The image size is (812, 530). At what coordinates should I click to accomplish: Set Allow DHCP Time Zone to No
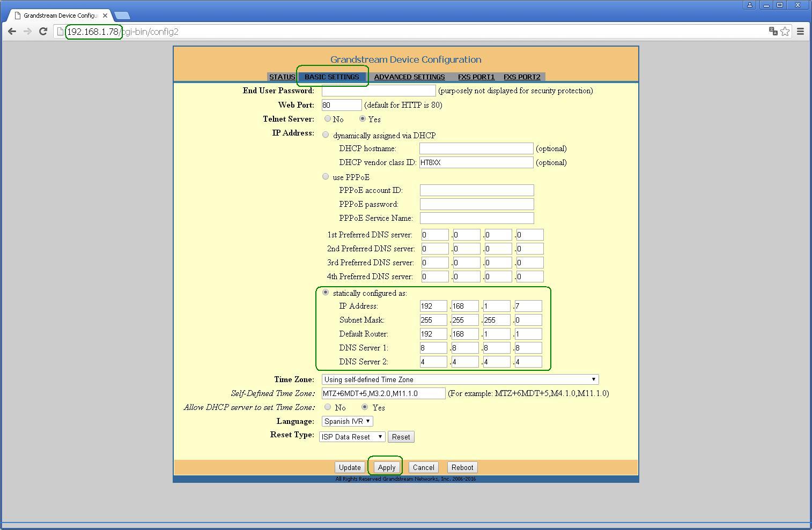328,407
